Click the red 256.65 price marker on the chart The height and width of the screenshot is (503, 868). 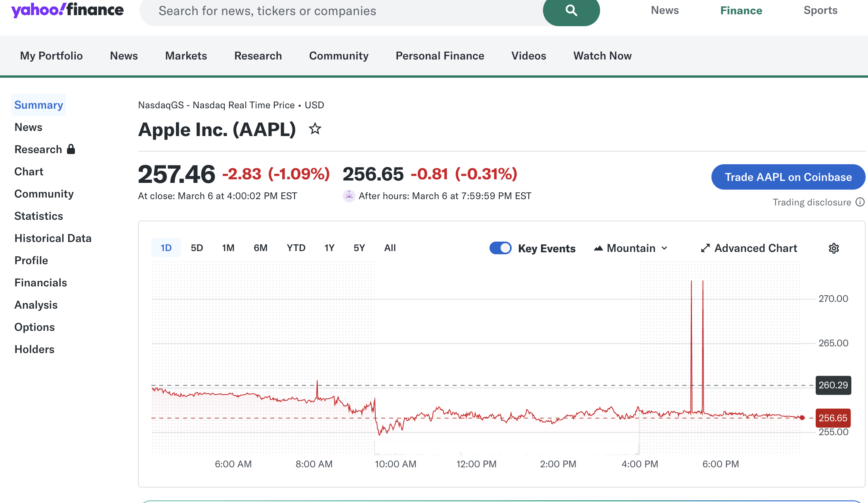pos(833,418)
